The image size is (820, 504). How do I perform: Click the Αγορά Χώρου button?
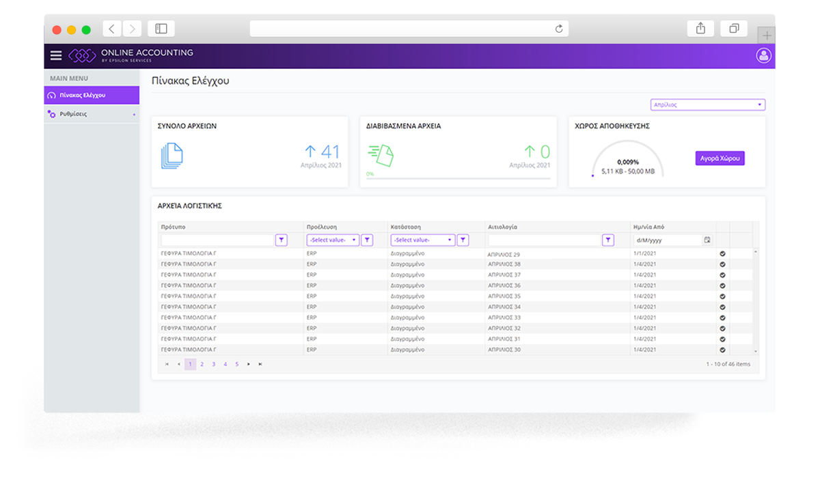click(x=720, y=158)
